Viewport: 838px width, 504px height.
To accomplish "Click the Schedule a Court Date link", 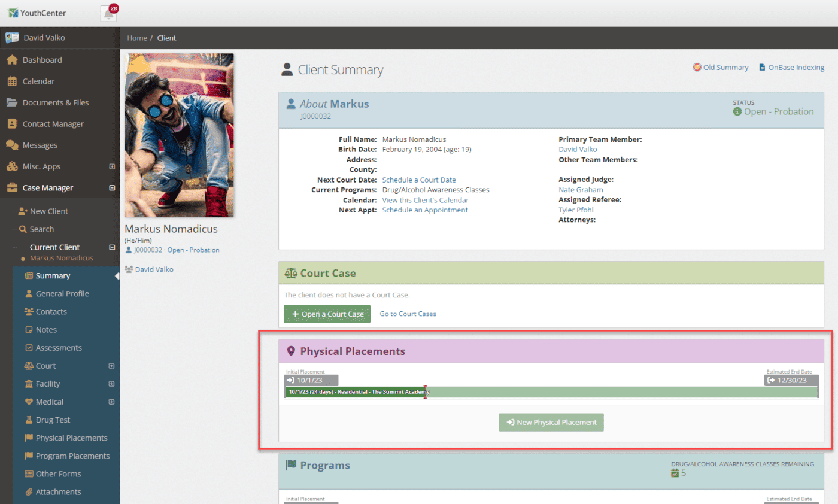I will (418, 180).
